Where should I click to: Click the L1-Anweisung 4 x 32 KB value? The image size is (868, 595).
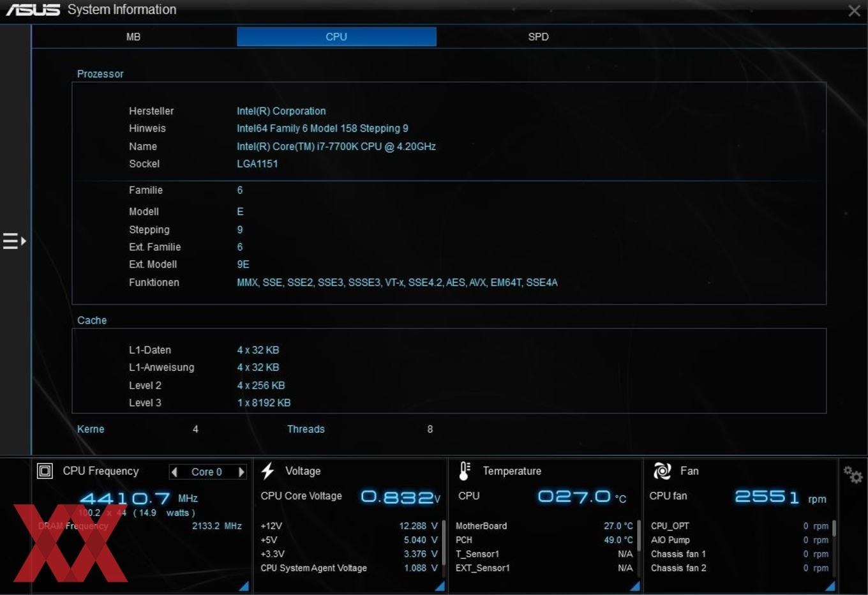tap(258, 367)
